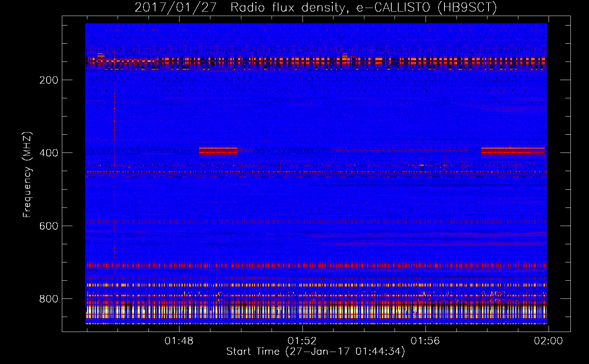Click the '01:48' time tick label
The image size is (589, 364).
[179, 341]
